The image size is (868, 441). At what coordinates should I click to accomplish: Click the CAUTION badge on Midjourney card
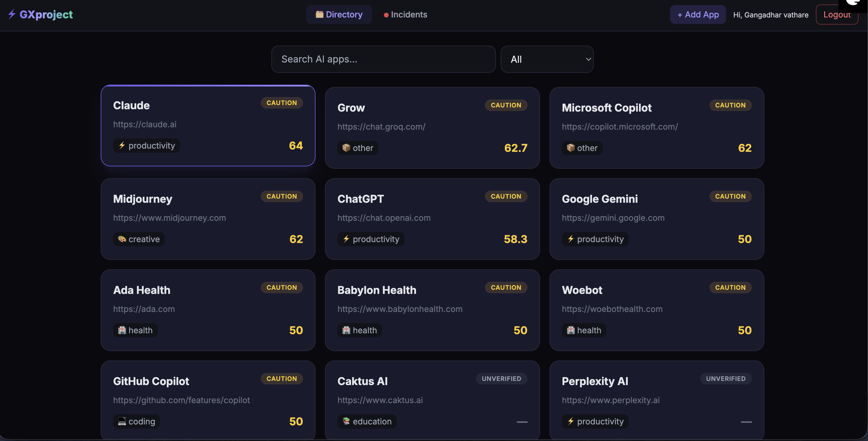[282, 196]
